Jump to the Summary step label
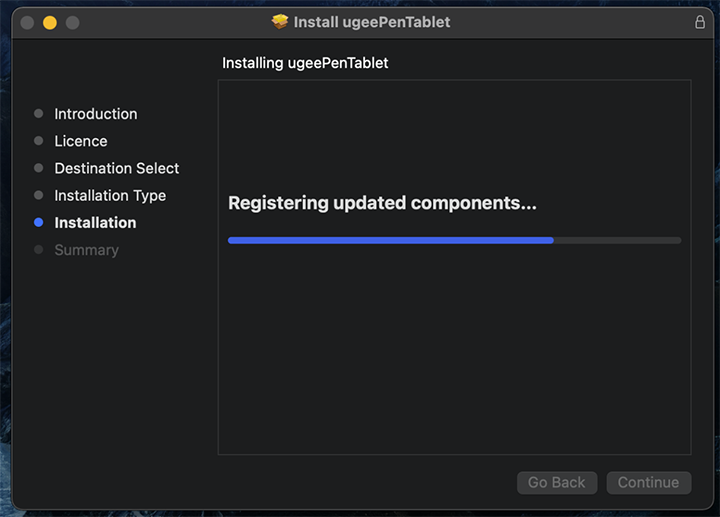Viewport: 720px width, 517px height. (86, 250)
